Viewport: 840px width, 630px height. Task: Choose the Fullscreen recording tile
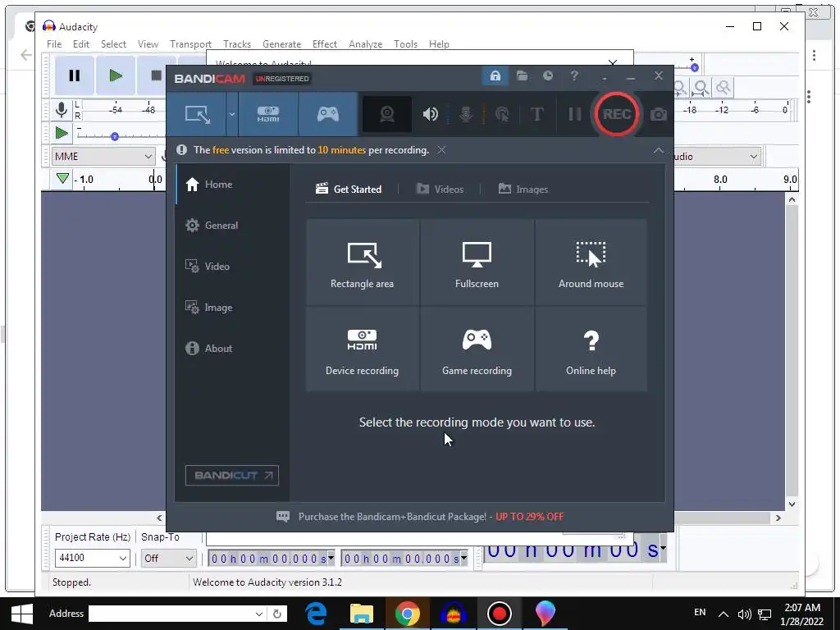coord(477,262)
